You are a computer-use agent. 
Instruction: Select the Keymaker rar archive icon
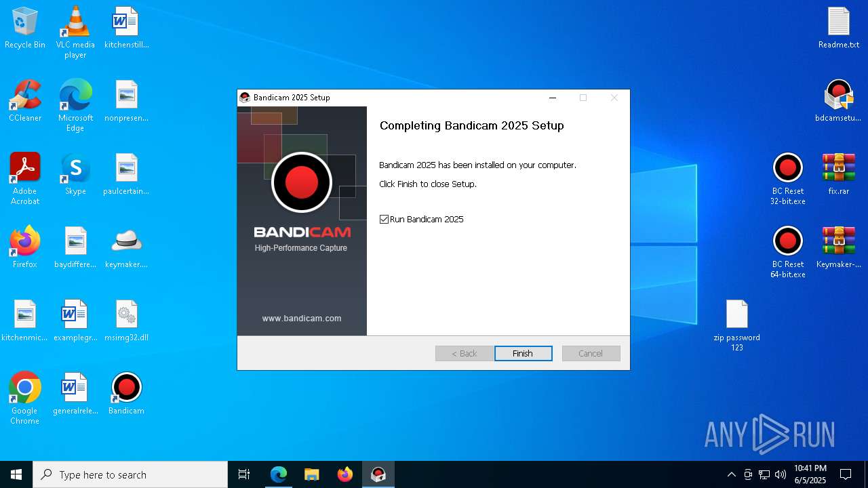[x=839, y=247]
